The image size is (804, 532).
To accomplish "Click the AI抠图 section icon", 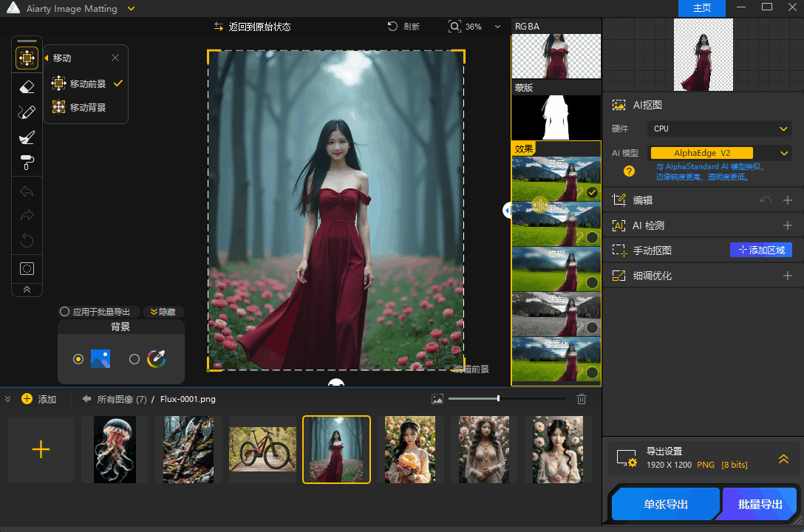I will [x=619, y=105].
